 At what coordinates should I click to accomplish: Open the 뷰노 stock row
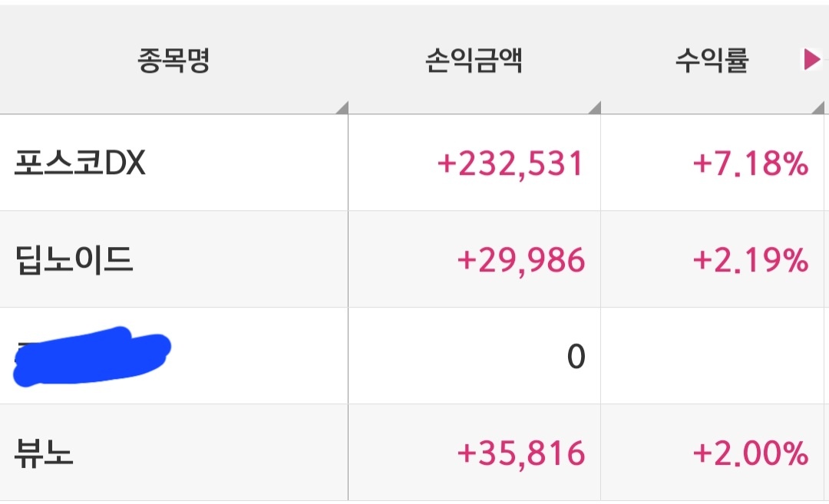412,453
